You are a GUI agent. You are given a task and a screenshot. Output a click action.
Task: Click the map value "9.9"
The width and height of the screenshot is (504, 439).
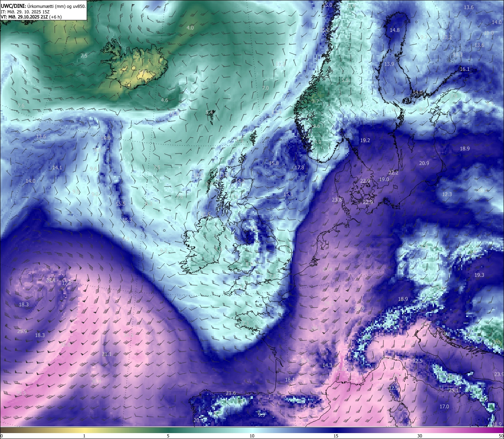click(x=261, y=415)
